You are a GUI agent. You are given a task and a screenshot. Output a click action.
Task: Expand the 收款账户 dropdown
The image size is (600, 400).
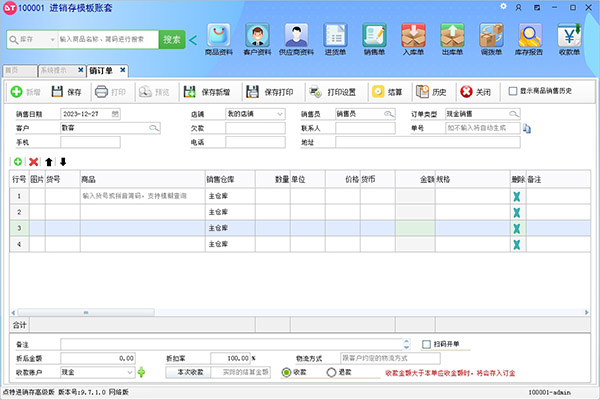[x=130, y=372]
